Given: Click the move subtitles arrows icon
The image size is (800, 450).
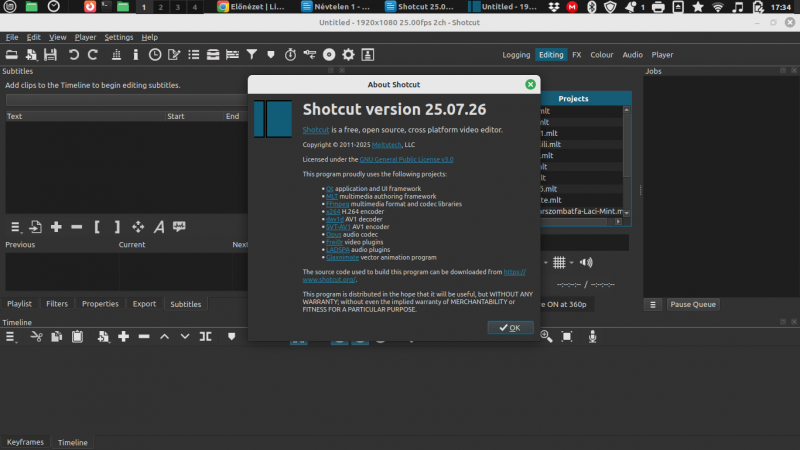Looking at the screenshot, I should pos(138,227).
